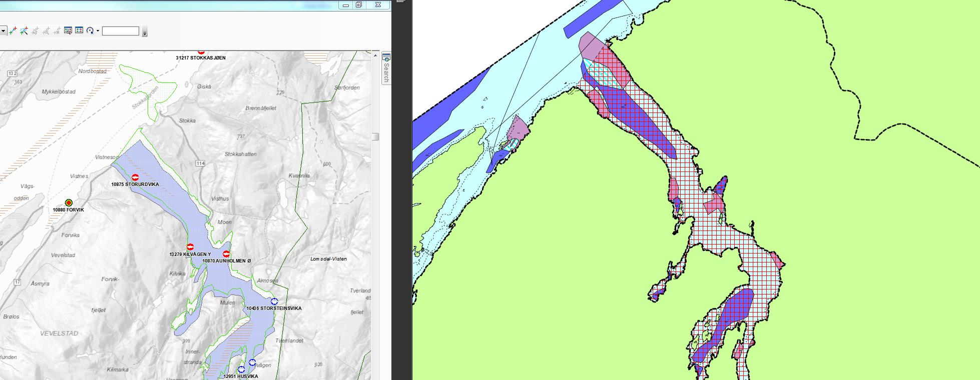
Task: Open the View Link Table icon
Action: 79,30
